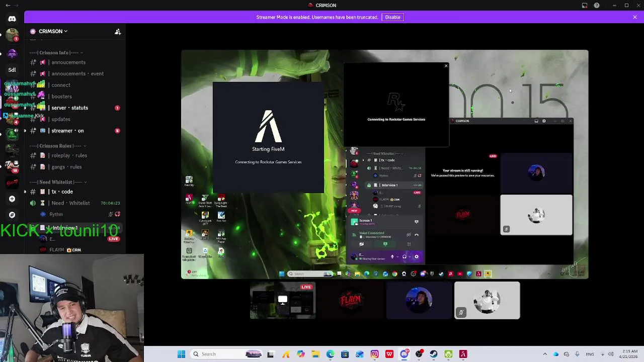Select the muted white-avatar participant tile

487,300
